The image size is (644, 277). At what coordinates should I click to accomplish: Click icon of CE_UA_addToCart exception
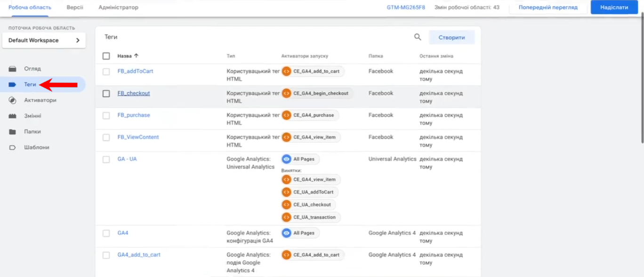287,192
